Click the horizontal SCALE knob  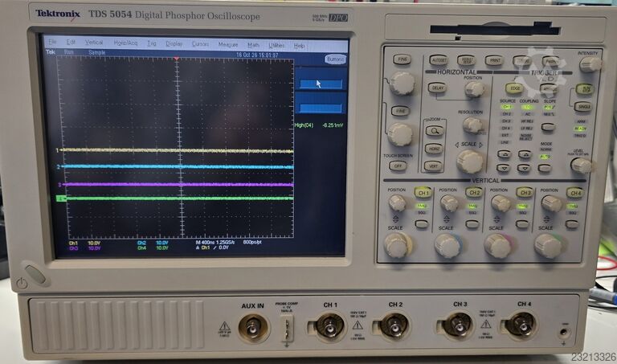(470, 162)
